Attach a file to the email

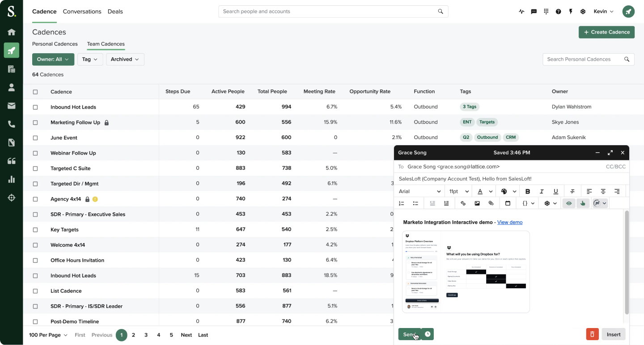[x=491, y=203]
